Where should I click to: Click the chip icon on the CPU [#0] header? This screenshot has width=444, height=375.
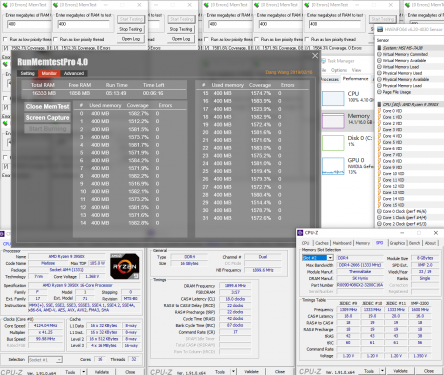point(379,105)
